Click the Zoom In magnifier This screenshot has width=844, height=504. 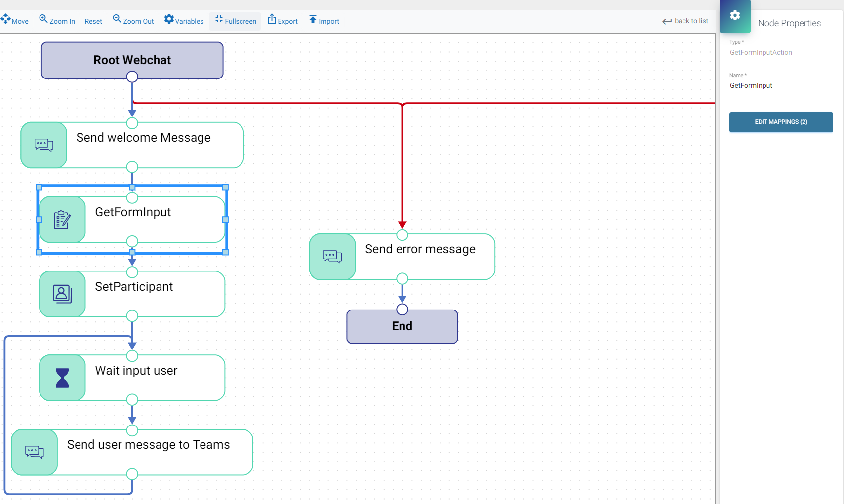(57, 21)
